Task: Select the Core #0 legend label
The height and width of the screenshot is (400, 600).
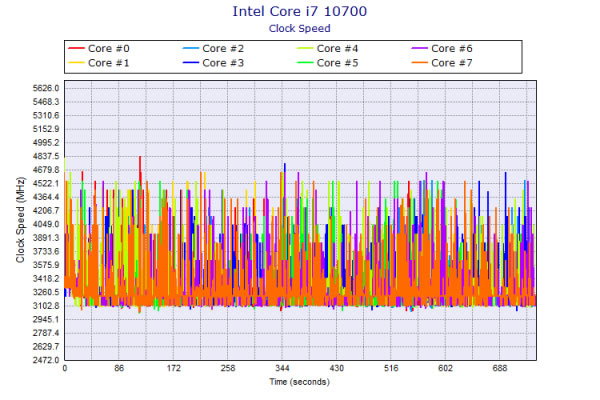Action: 109,49
